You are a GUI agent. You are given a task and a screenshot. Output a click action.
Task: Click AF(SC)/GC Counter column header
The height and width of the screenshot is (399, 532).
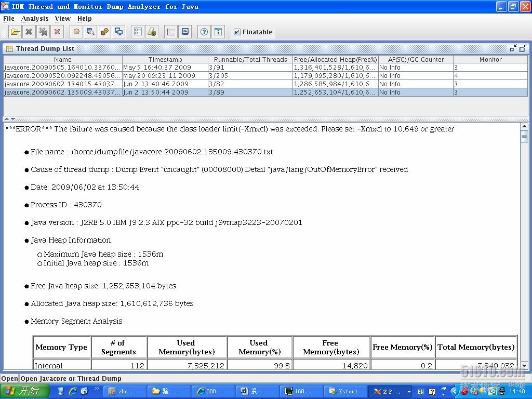tap(416, 59)
